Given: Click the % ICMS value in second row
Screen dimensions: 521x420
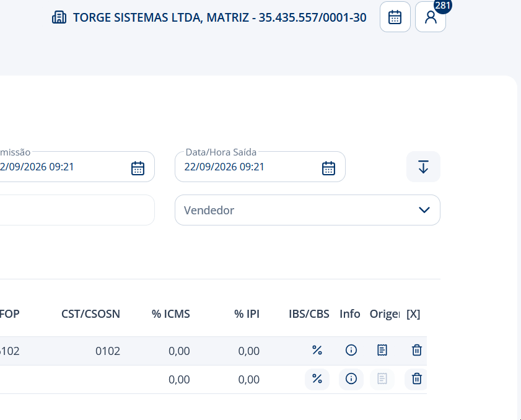Looking at the screenshot, I should pyautogui.click(x=179, y=380).
